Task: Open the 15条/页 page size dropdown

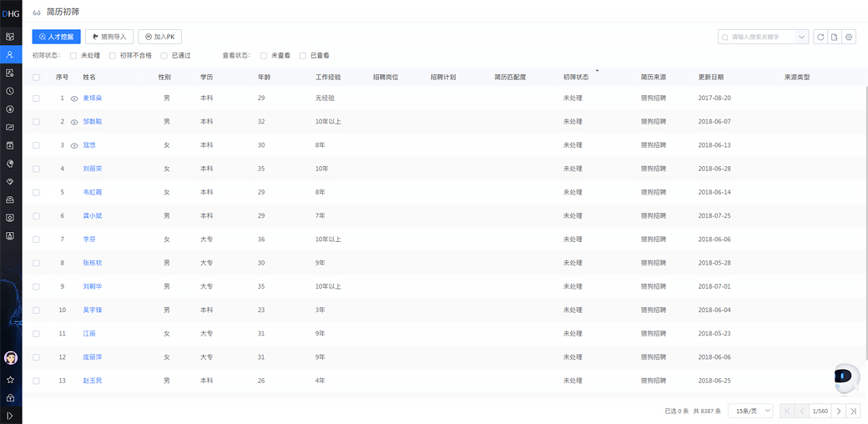Action: click(x=750, y=411)
